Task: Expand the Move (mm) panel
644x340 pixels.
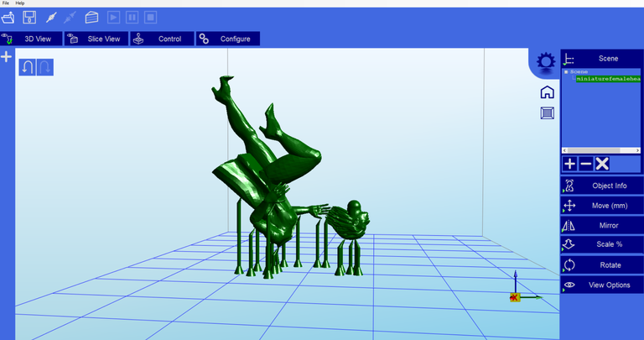Action: [x=602, y=206]
